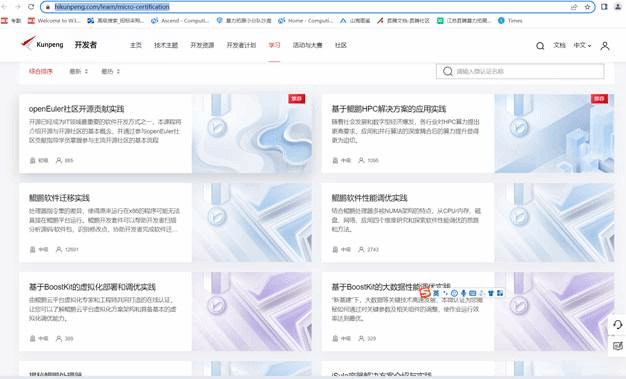Click the medal badge on the BoostKit virtualization card image

pyautogui.click(x=217, y=306)
